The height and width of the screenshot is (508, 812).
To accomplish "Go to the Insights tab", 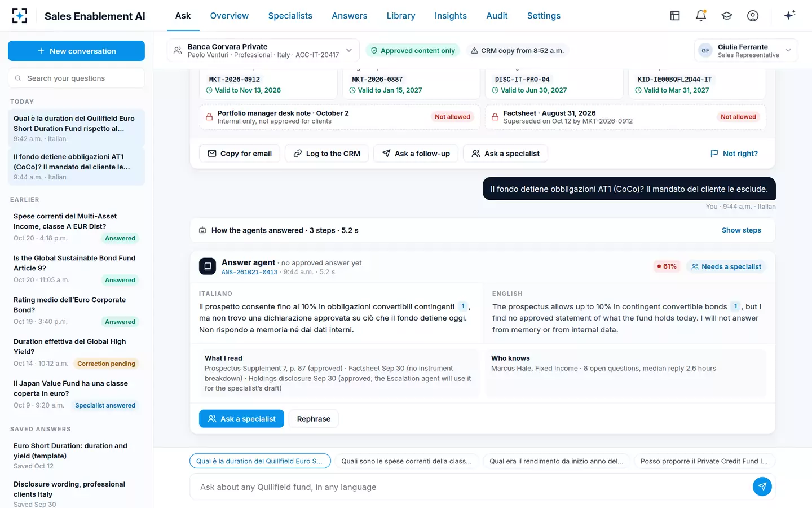I will (451, 16).
